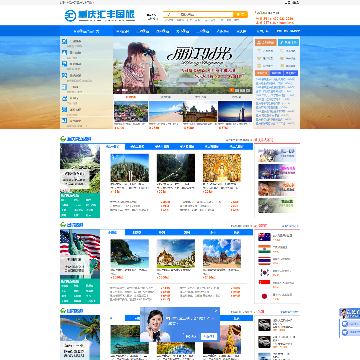Open the golden Thai palace tour thumbnail
This screenshot has height=360, width=360.
[176, 253]
